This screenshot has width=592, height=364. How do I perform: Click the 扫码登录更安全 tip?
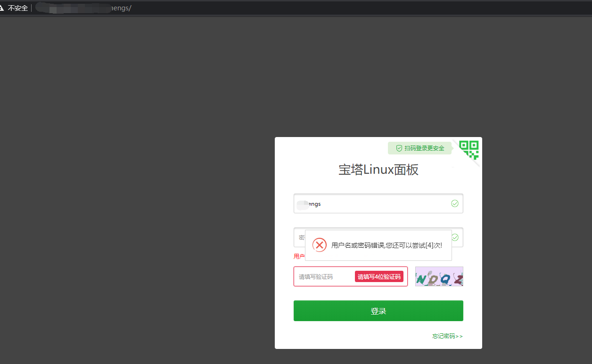419,148
